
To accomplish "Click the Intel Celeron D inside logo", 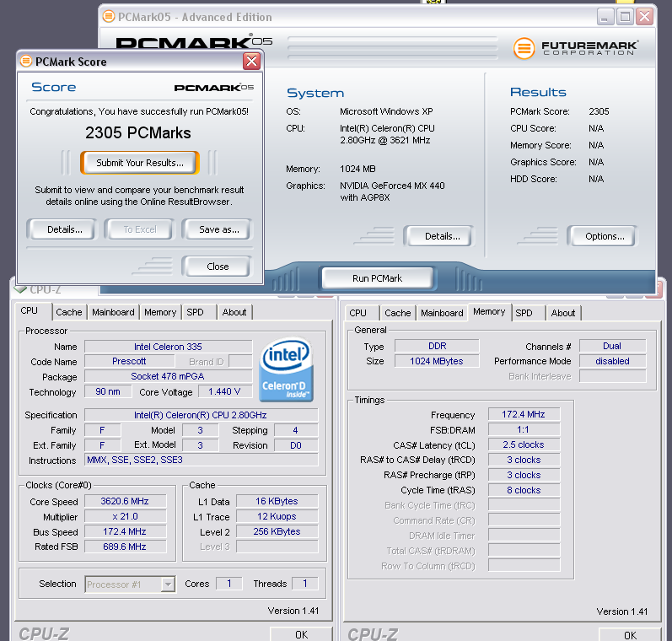I will click(x=287, y=369).
